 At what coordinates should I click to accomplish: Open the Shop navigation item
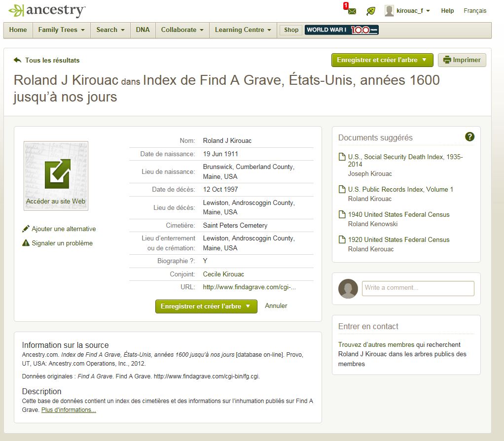[291, 30]
